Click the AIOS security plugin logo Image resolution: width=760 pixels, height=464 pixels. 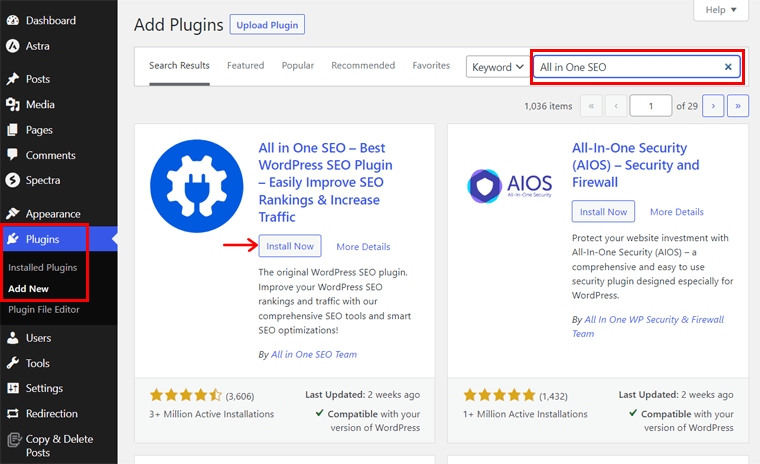pos(509,186)
